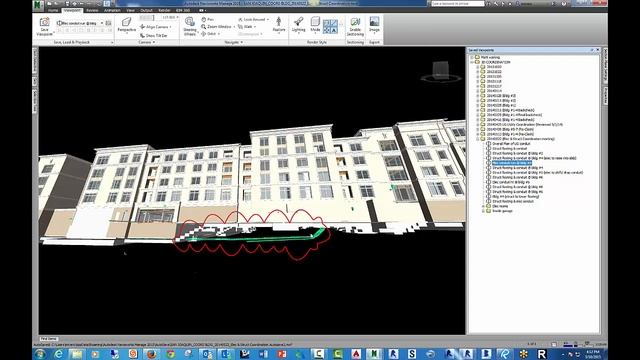The width and height of the screenshot is (640, 360).
Task: Adjust the camera FOV slider
Action: point(147,18)
